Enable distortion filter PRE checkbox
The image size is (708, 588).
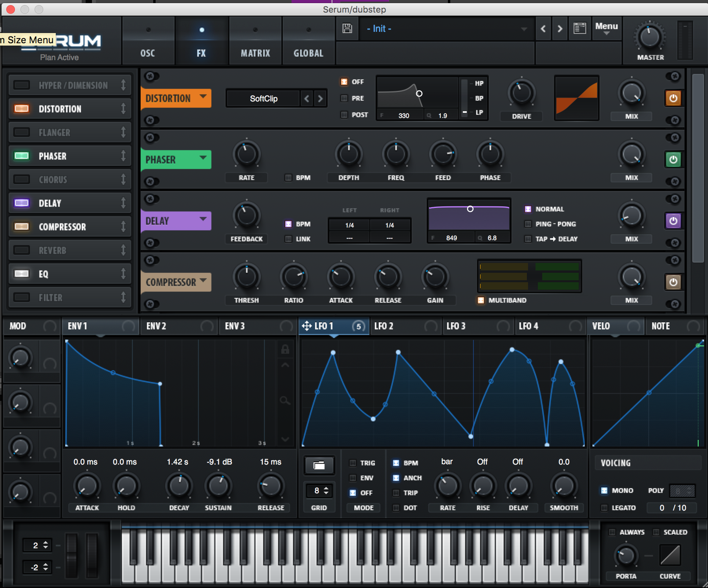point(344,98)
